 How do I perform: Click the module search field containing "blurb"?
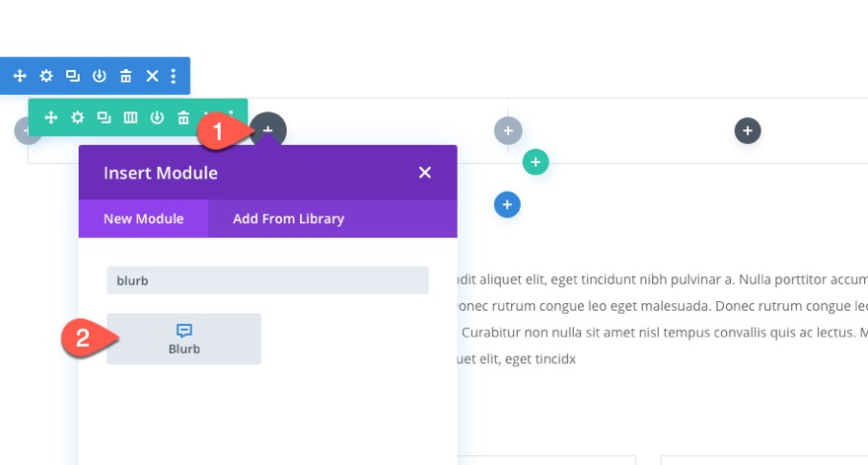click(x=267, y=280)
